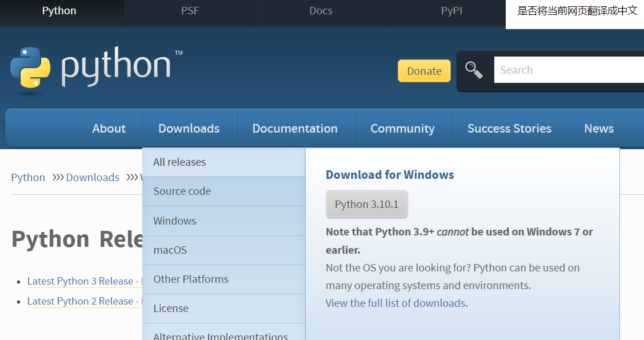Viewport: 644px width, 340px height.
Task: Open View the full list of downloads
Action: click(395, 303)
